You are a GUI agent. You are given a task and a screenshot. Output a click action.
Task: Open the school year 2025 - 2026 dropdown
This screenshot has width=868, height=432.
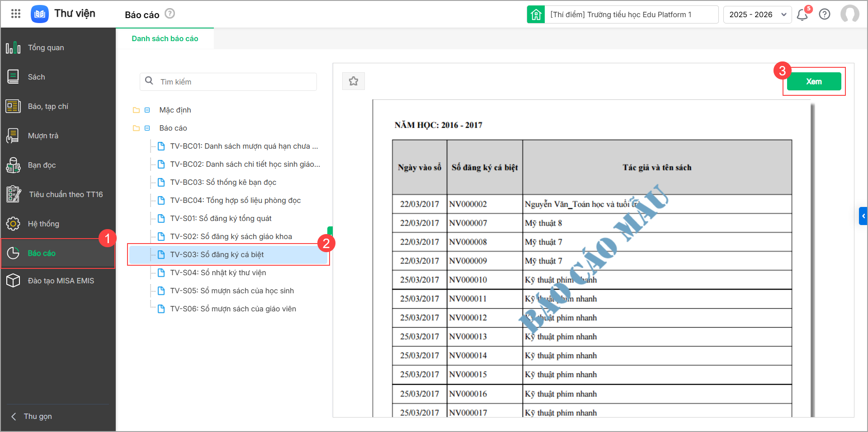point(757,14)
